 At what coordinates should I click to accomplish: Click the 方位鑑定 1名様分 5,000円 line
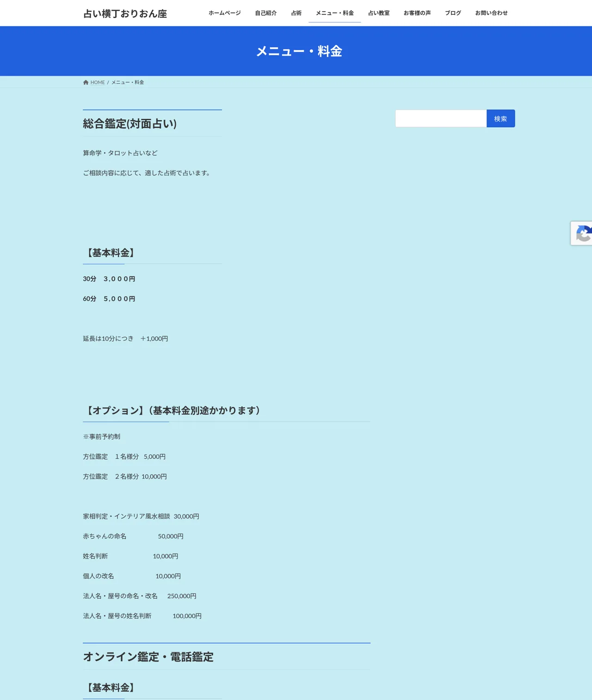tap(124, 456)
